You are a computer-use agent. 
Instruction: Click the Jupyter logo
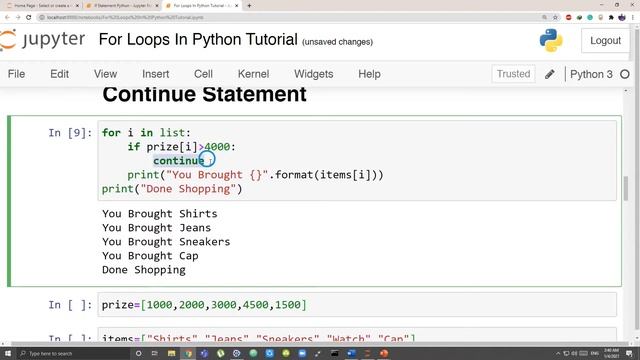pyautogui.click(x=42, y=40)
